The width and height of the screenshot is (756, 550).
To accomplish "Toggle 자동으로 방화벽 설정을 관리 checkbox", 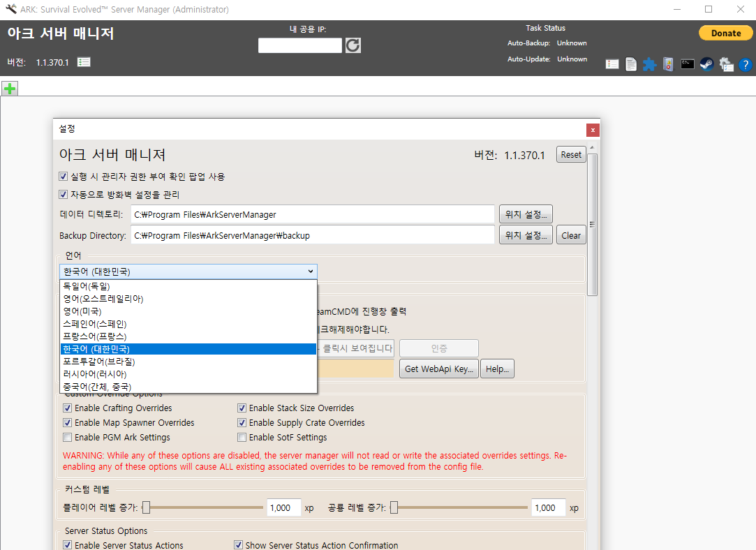I will click(x=63, y=194).
